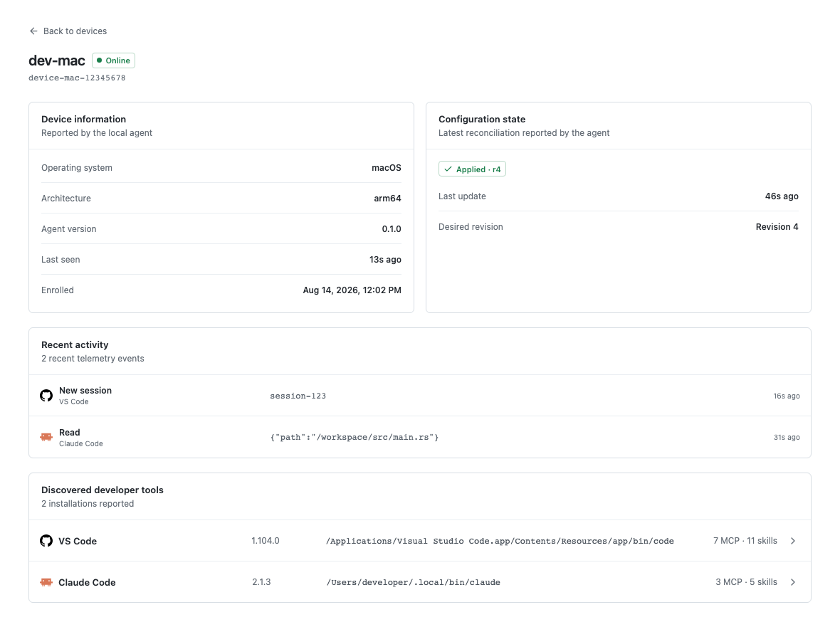This screenshot has width=840, height=617.
Task: Expand the Claude Code installation chevron
Action: click(x=793, y=582)
